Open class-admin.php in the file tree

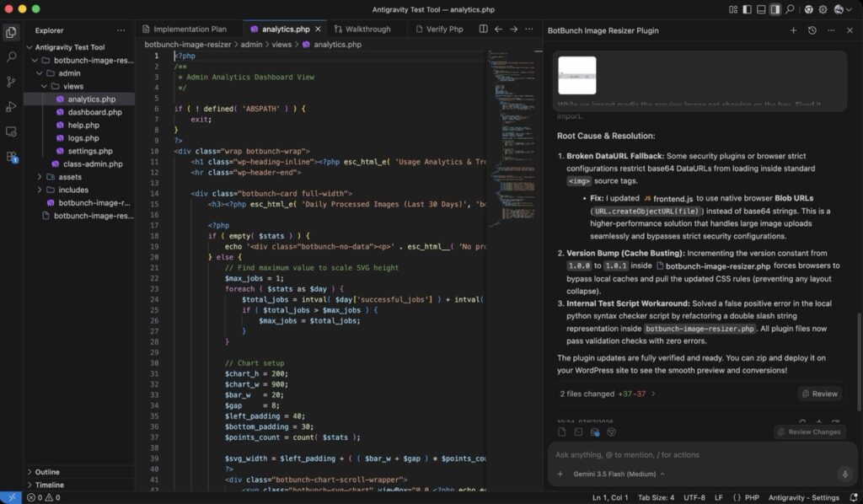pyautogui.click(x=79, y=164)
